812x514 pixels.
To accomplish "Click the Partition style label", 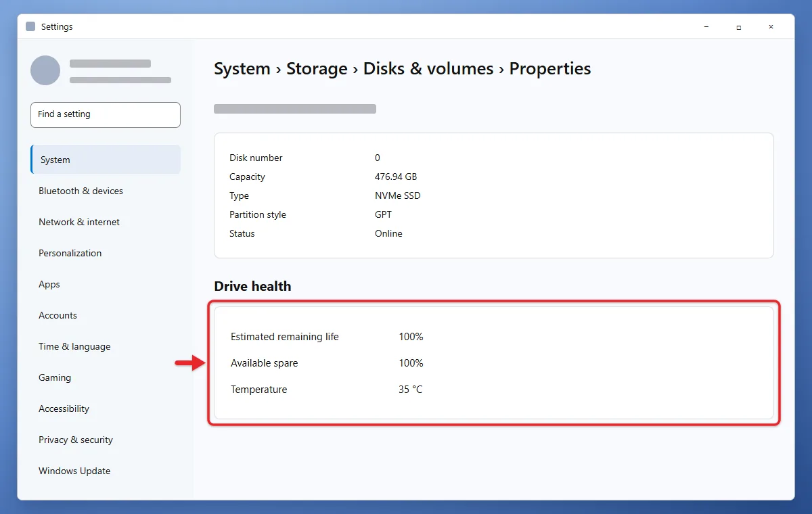I will 258,214.
